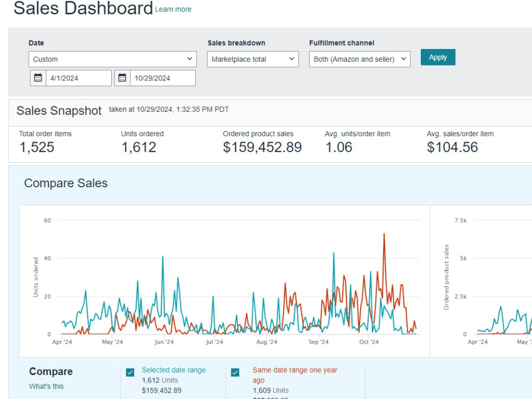The width and height of the screenshot is (532, 399).
Task: Open the Date Custom dropdown
Action: (113, 59)
